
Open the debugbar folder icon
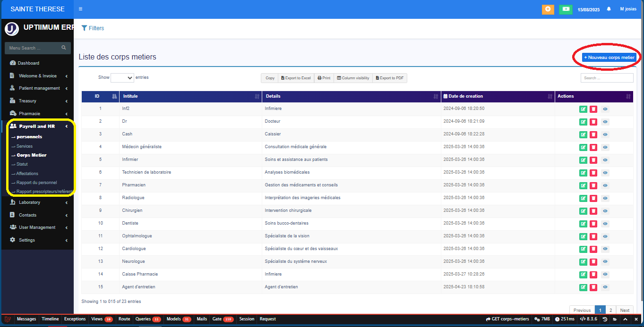[x=615, y=319]
